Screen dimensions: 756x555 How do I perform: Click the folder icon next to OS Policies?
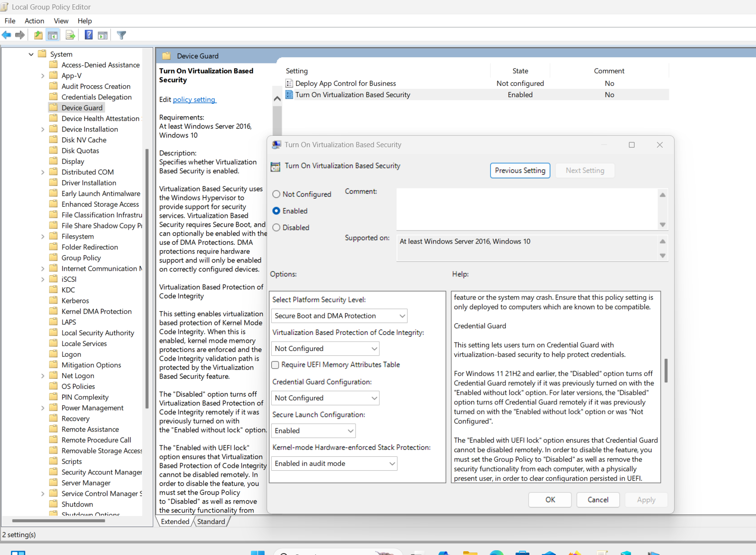[x=54, y=386]
